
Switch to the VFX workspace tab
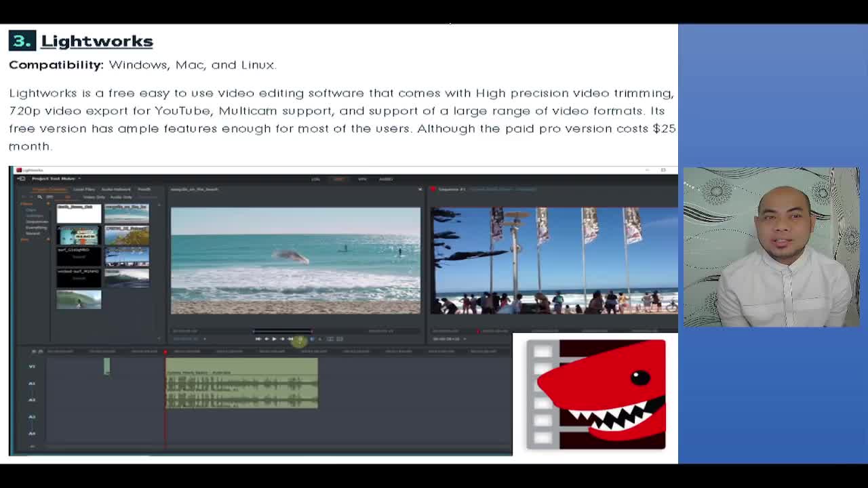coord(362,179)
